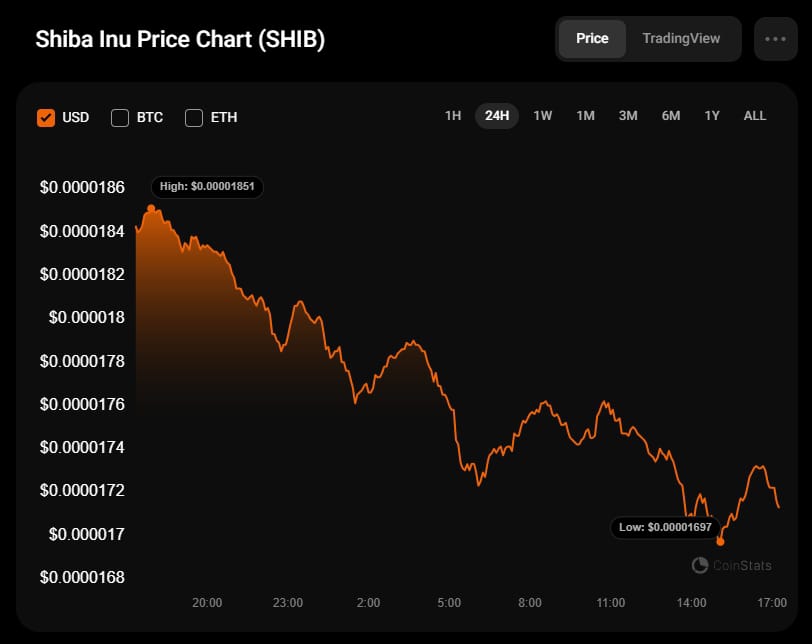Image resolution: width=812 pixels, height=644 pixels.
Task: Uncheck the USD currency checkbox
Action: [45, 117]
